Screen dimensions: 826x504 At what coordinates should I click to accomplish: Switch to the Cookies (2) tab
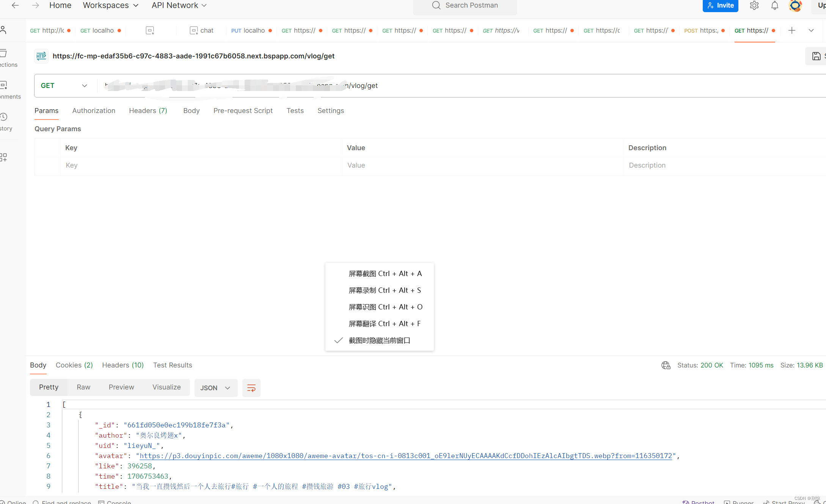[74, 365]
